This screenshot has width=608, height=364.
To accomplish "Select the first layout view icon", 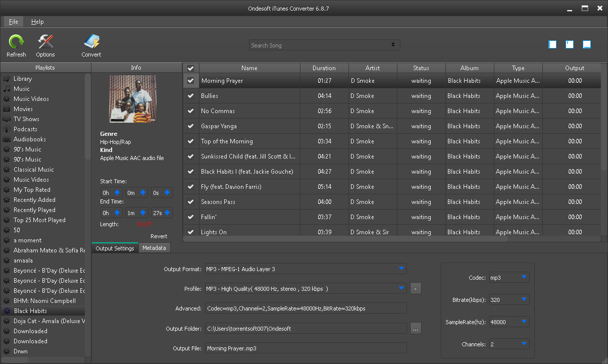I will pyautogui.click(x=552, y=44).
